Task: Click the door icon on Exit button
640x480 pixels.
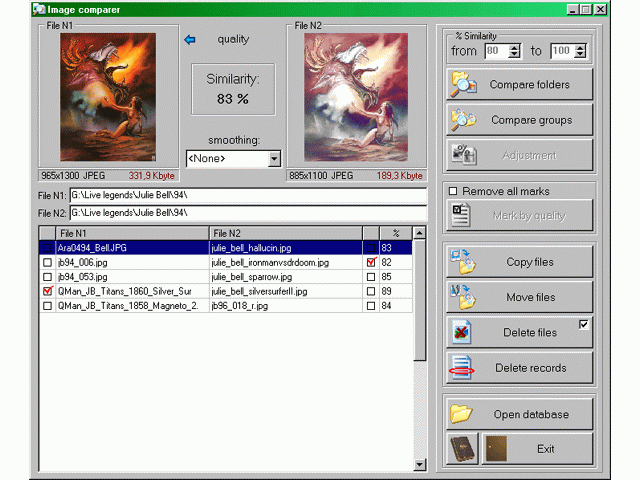Action: point(496,449)
